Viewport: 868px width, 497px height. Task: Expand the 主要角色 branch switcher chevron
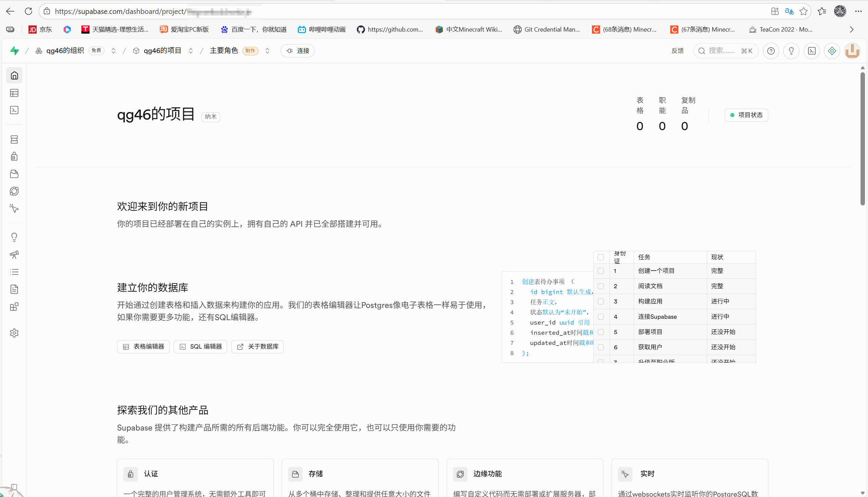point(267,51)
